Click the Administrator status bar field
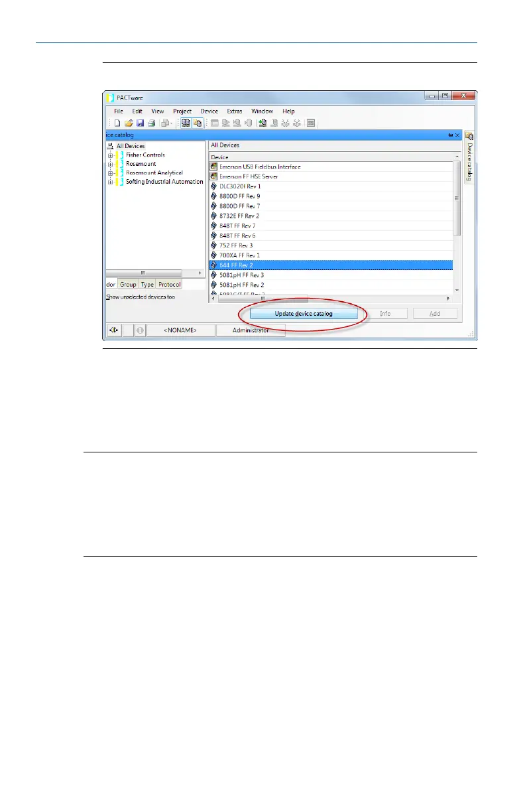This screenshot has width=525, height=812. [251, 330]
